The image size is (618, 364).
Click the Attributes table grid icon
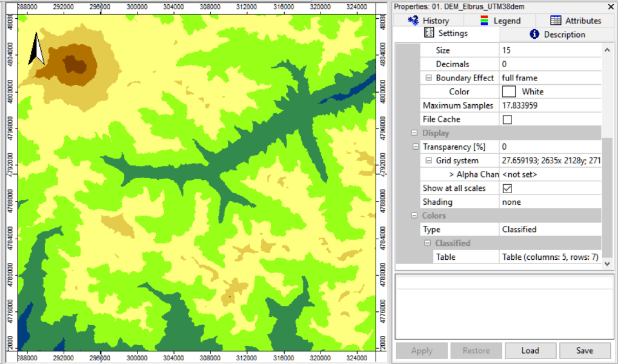[x=556, y=20]
